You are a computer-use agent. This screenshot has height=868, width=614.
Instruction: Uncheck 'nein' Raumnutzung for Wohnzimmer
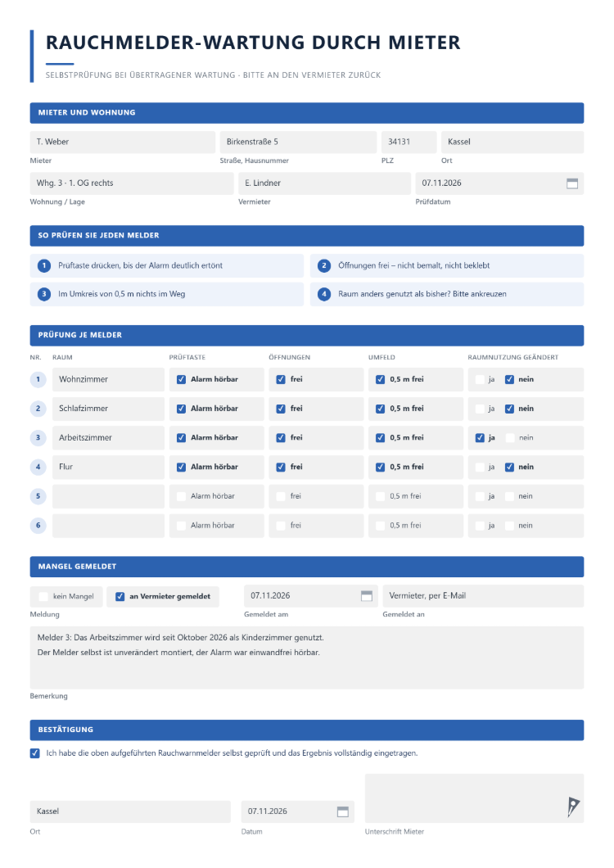(x=509, y=380)
